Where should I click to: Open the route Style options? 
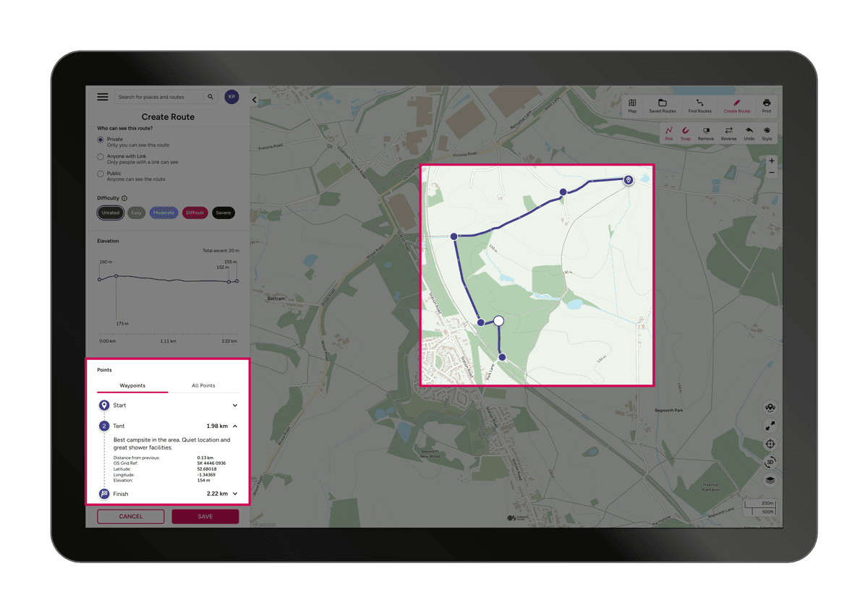(x=767, y=133)
